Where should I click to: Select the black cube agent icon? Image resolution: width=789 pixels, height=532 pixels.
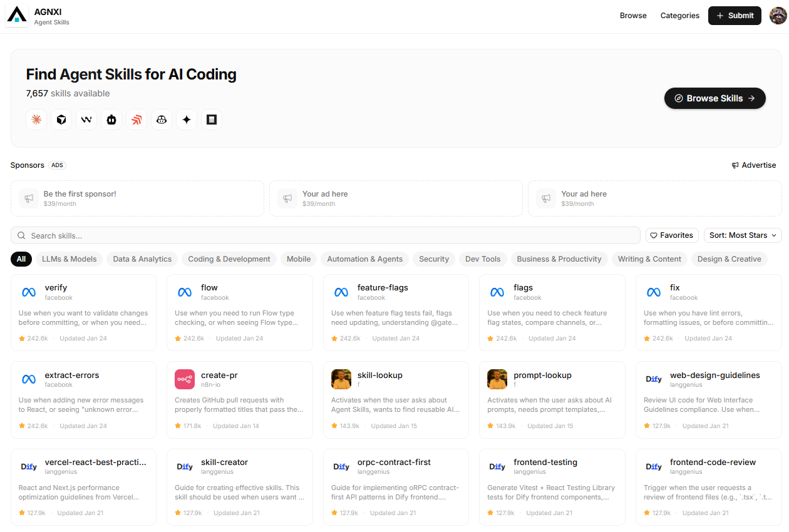click(x=61, y=119)
